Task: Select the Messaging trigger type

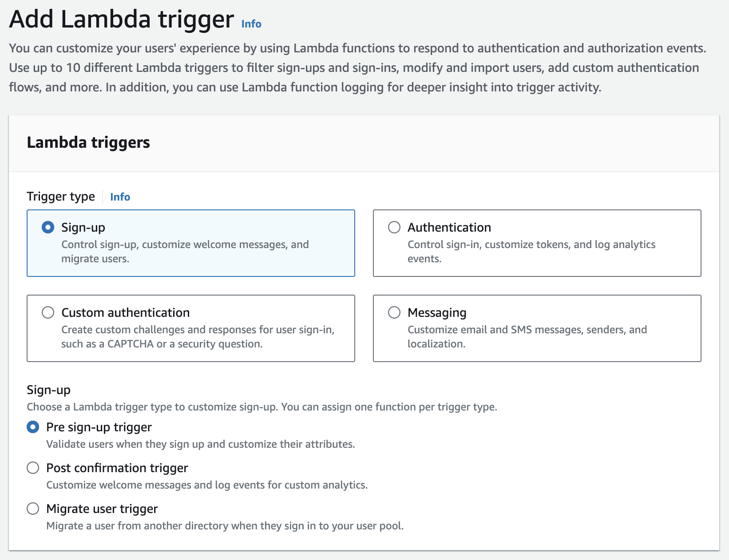Action: click(394, 313)
